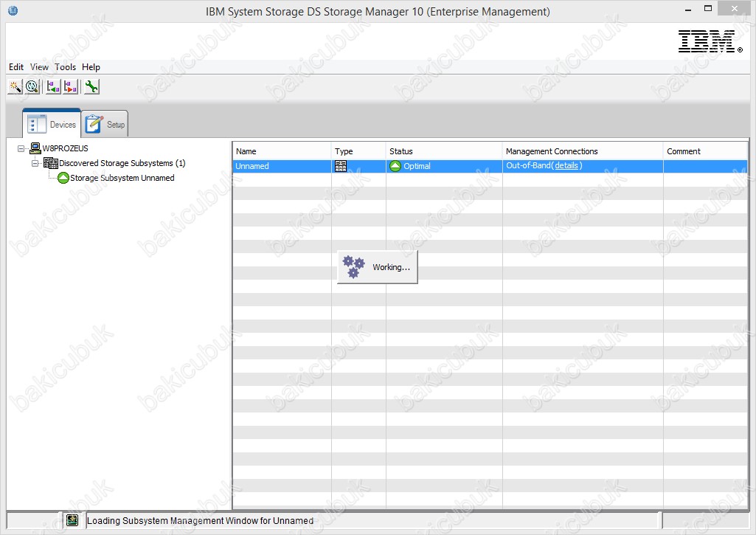This screenshot has height=535, width=756.
Task: Sort by the Management Connections column header
Action: click(x=583, y=151)
